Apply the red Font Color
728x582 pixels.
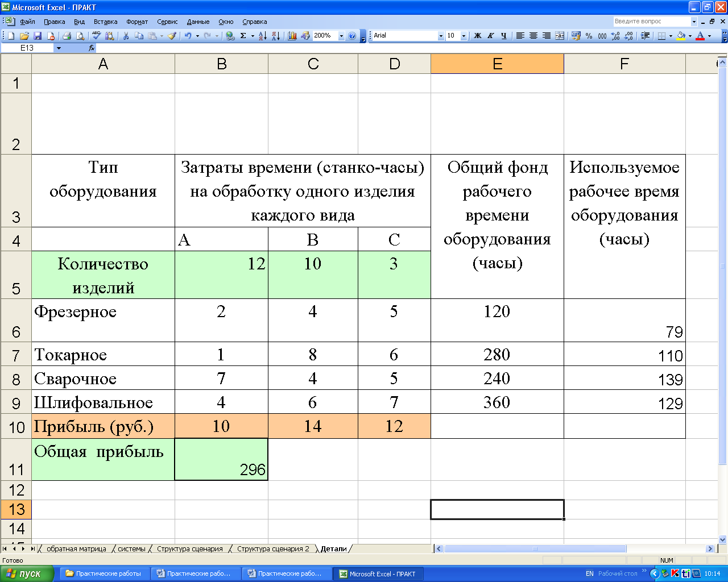click(x=700, y=36)
